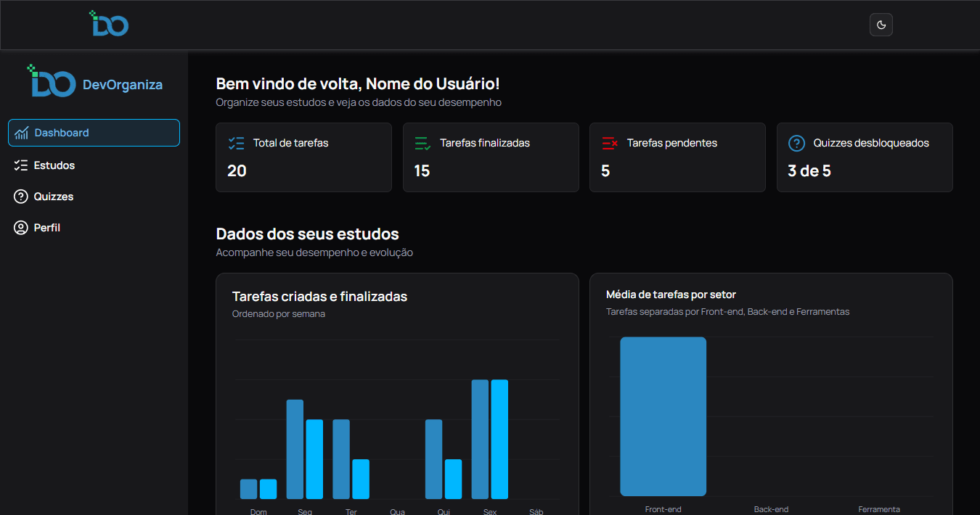Click the red Tarefas pendentes icon
Screen dimensions: 980x515
tap(609, 143)
